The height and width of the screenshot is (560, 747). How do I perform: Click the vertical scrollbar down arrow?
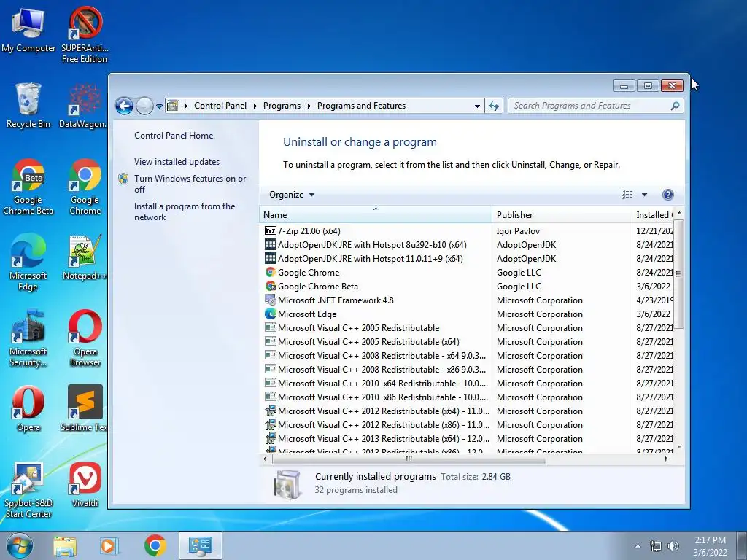point(679,447)
